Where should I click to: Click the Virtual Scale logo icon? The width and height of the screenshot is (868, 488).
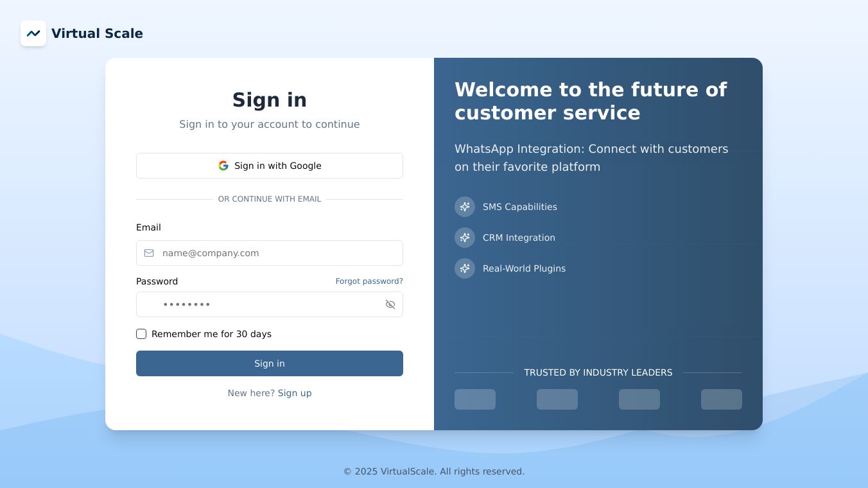click(33, 33)
